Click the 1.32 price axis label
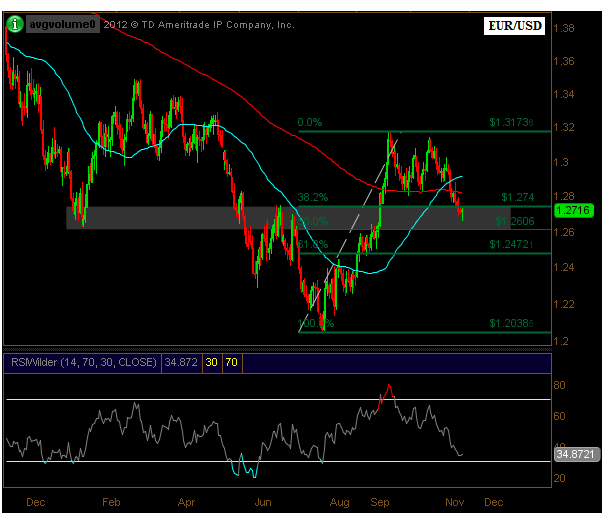 point(564,127)
